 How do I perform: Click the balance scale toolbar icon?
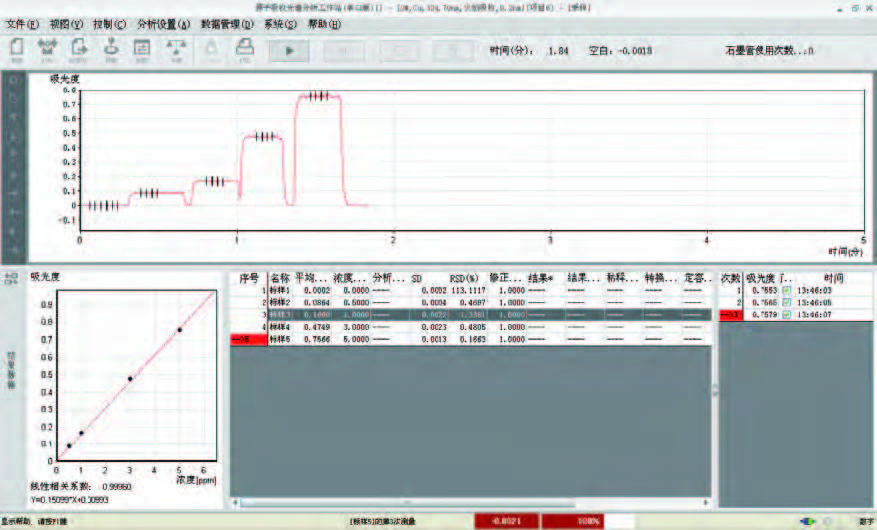[176, 49]
